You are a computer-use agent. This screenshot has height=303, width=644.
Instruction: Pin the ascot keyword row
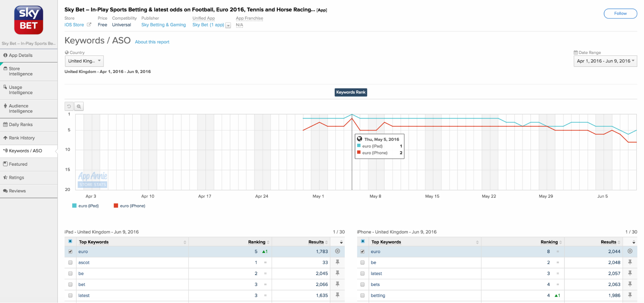(x=337, y=262)
